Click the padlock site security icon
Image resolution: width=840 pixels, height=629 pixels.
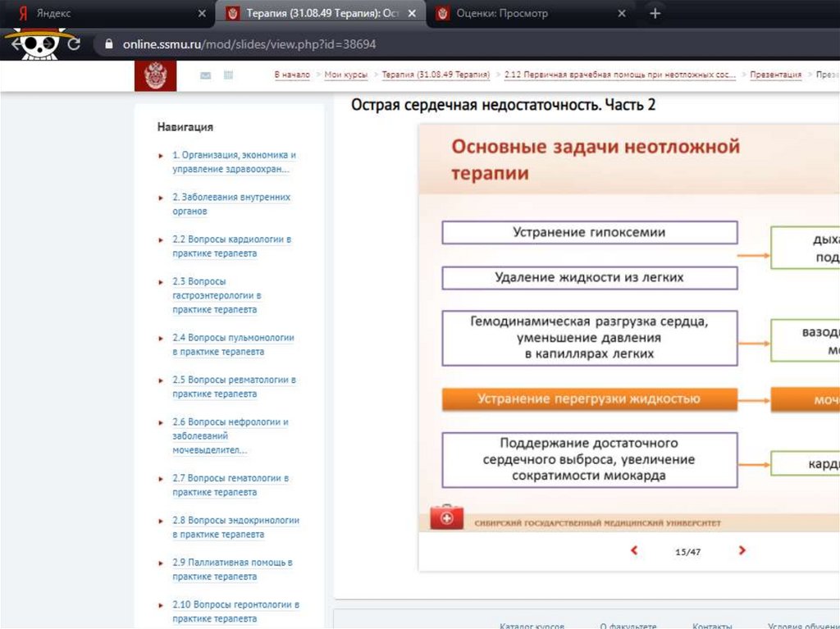point(109,44)
